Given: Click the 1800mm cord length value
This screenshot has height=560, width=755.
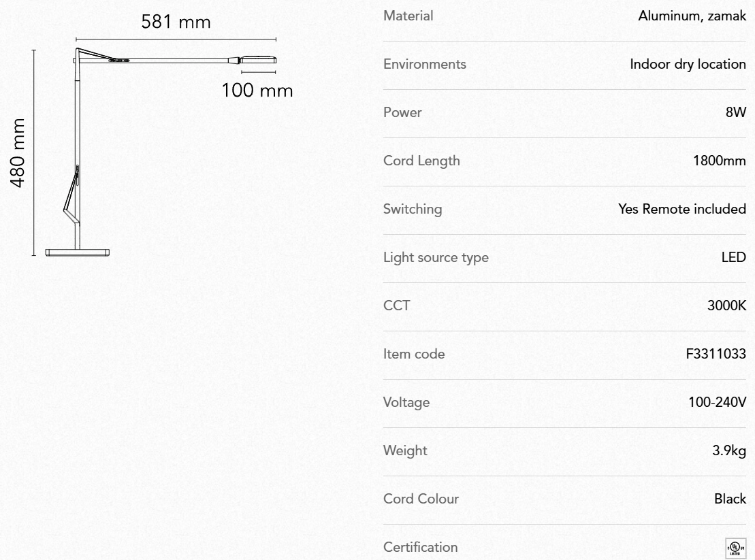Looking at the screenshot, I should coord(720,161).
